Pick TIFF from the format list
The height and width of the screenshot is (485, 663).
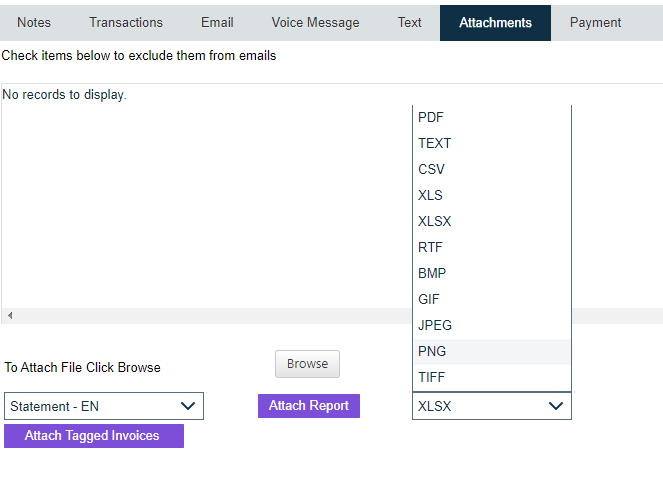tap(432, 377)
